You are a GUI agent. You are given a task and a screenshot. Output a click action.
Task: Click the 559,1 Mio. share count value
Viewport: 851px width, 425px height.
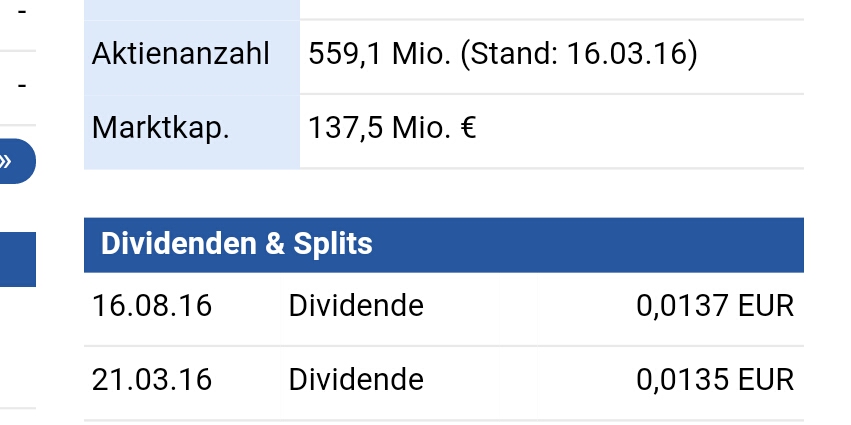[379, 53]
